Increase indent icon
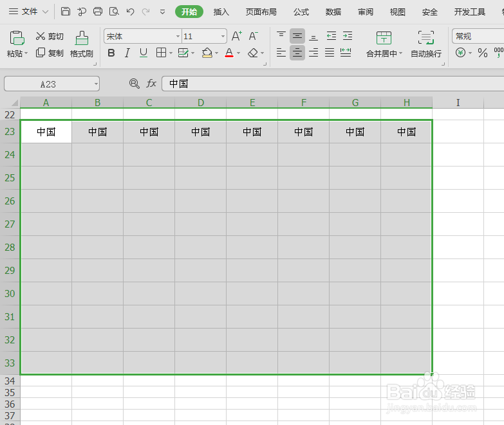Screen dimensions: 504x425 pyautogui.click(x=348, y=36)
